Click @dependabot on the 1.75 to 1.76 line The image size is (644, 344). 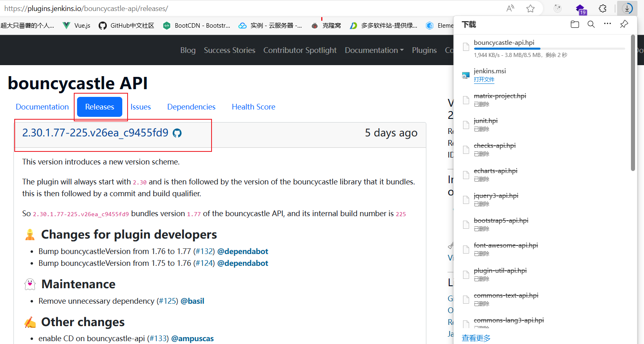pos(243,263)
